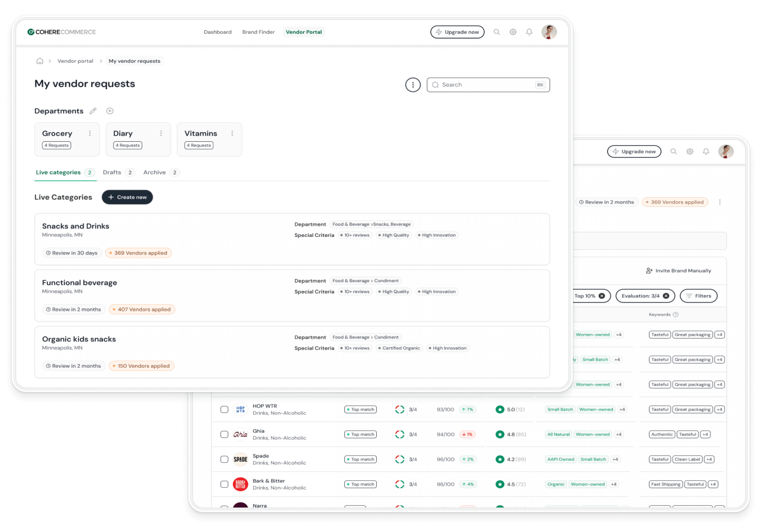Click Ghia brand logo
The image size is (765, 532).
[240, 435]
